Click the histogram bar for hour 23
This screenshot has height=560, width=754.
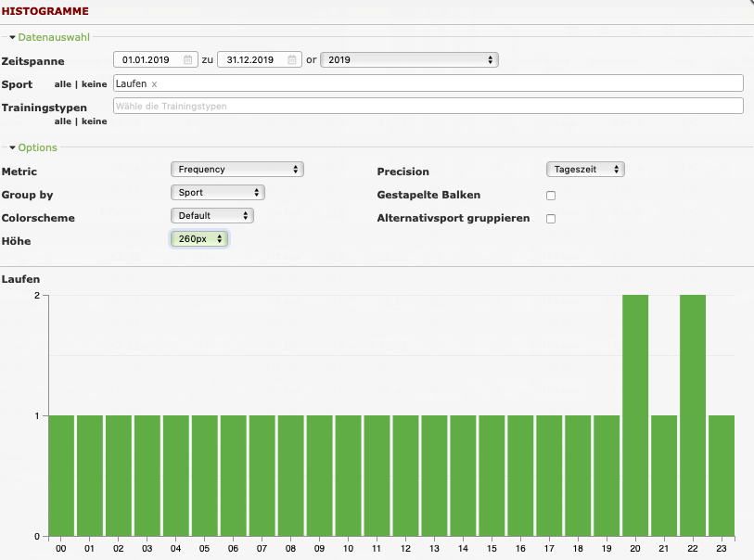point(722,476)
